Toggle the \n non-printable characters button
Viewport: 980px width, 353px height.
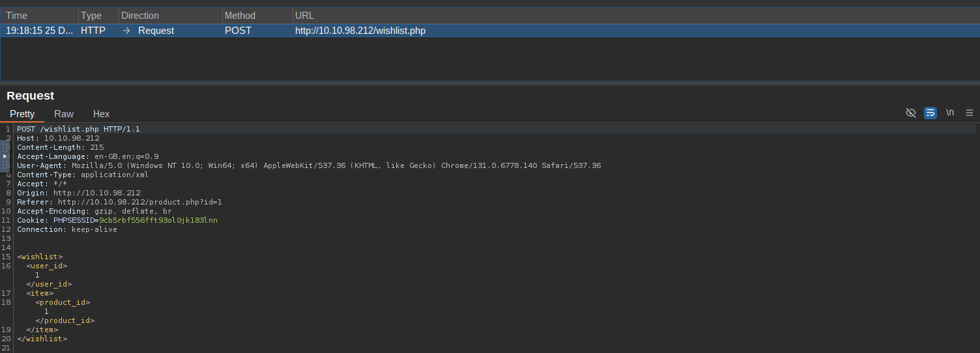coord(950,113)
